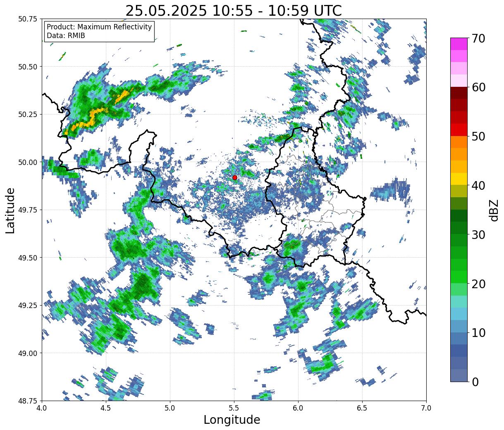Click the 50.75 latitude tick label

[x=27, y=19]
